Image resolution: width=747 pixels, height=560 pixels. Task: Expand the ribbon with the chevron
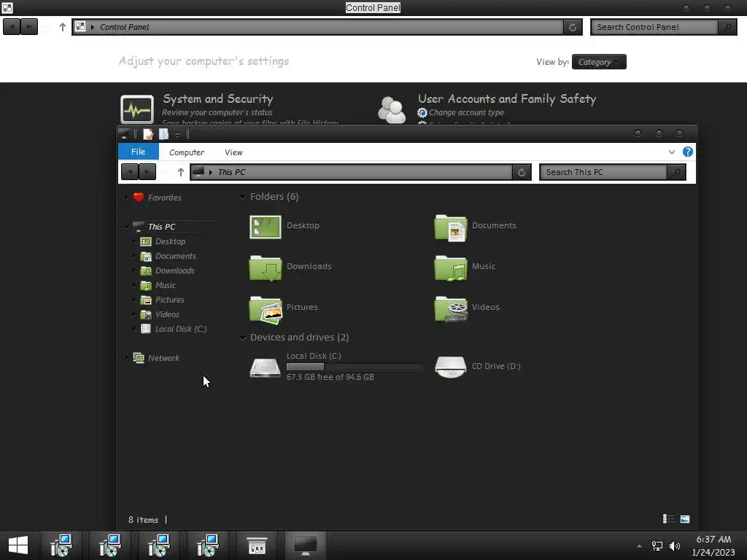click(x=672, y=152)
